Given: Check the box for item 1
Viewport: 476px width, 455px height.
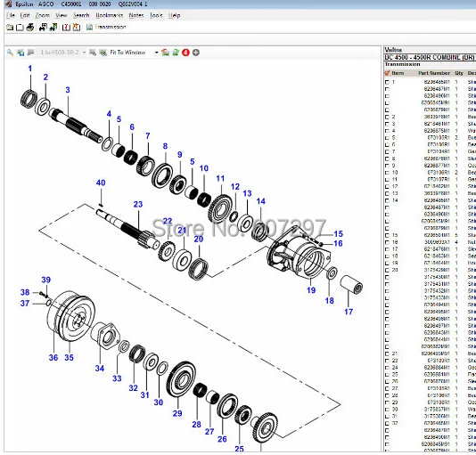Looking at the screenshot, I should [x=387, y=82].
